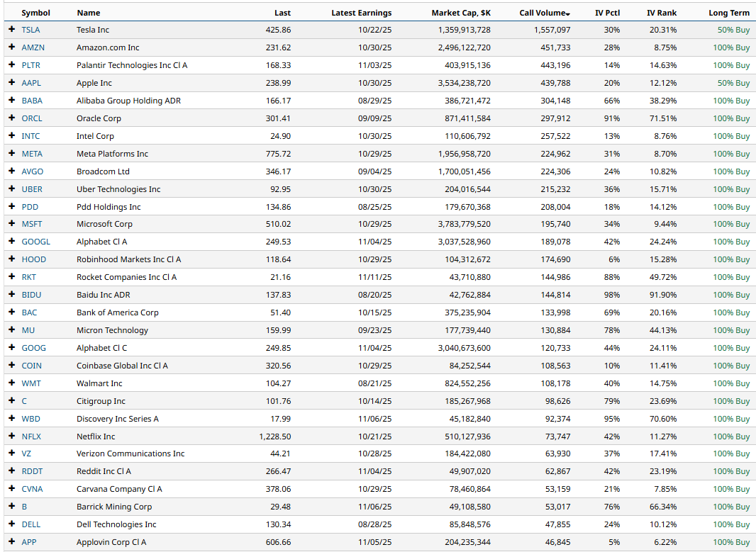Click the plus icon beside GOOG
756x552 pixels.
[x=12, y=348]
